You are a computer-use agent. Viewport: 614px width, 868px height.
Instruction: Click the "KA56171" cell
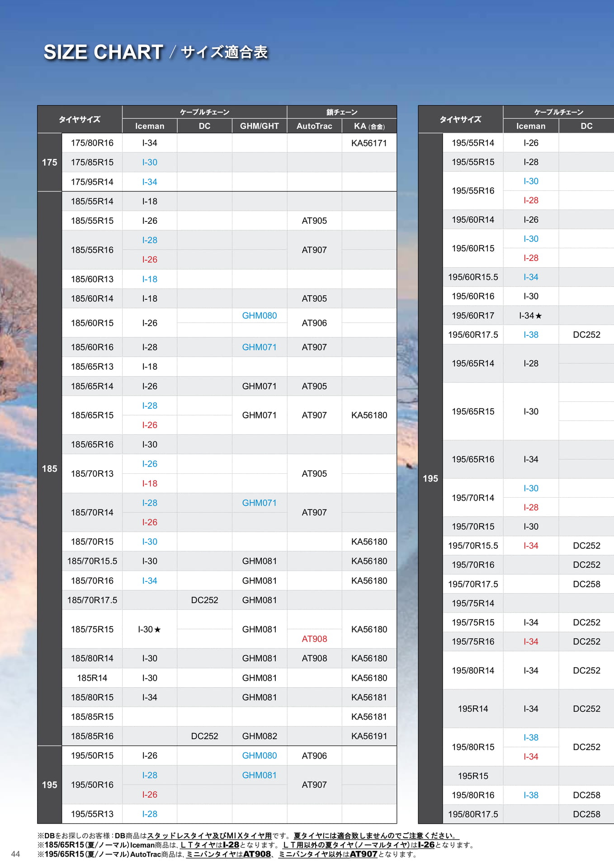pos(369,143)
